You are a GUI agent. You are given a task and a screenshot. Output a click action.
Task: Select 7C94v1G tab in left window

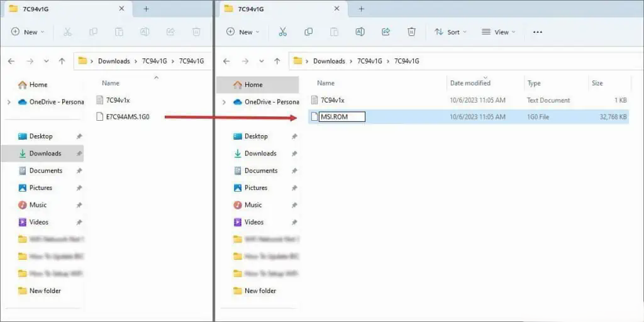click(x=68, y=9)
